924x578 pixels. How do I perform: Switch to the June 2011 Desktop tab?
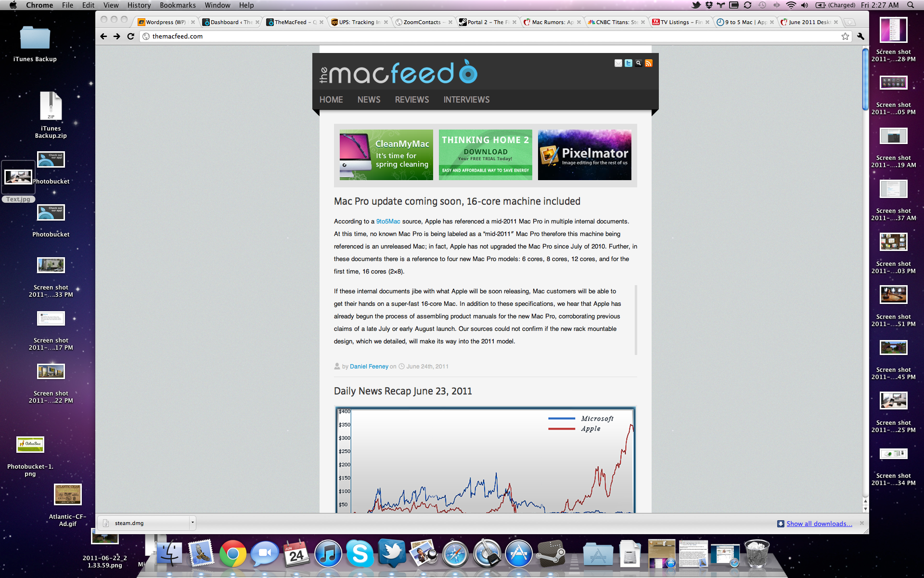click(809, 22)
